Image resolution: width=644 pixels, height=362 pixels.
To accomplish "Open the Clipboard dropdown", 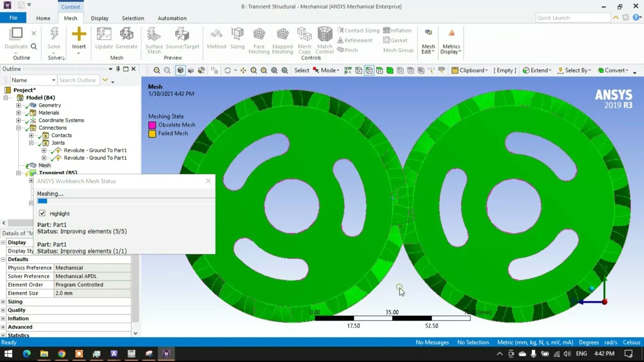I will click(469, 70).
